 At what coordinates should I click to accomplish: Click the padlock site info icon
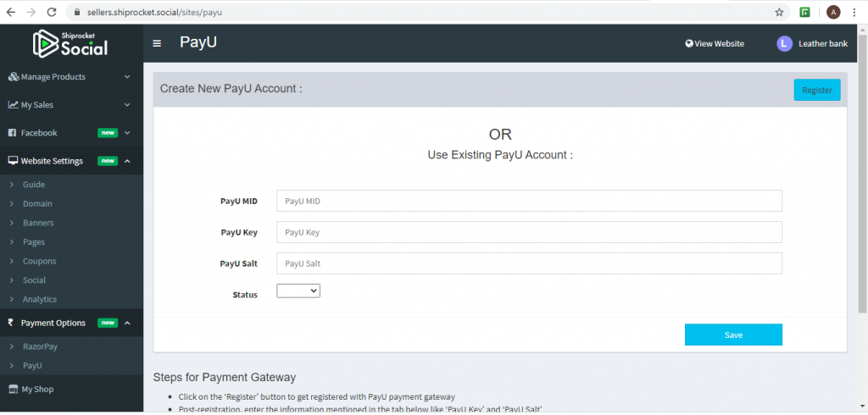[x=76, y=12]
